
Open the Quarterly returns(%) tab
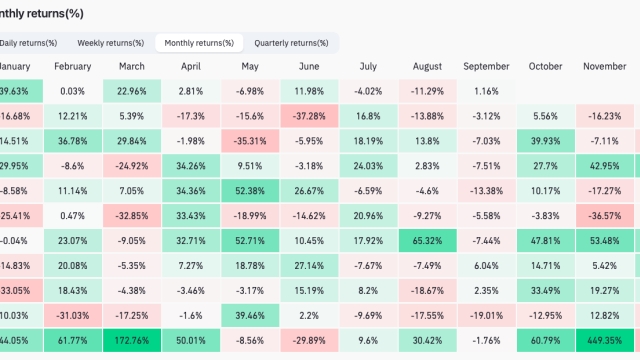(x=291, y=43)
